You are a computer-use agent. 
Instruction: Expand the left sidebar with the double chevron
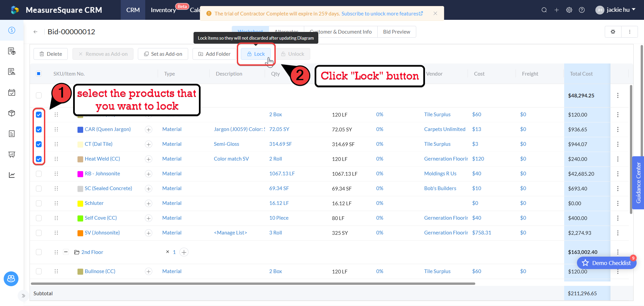click(23, 296)
